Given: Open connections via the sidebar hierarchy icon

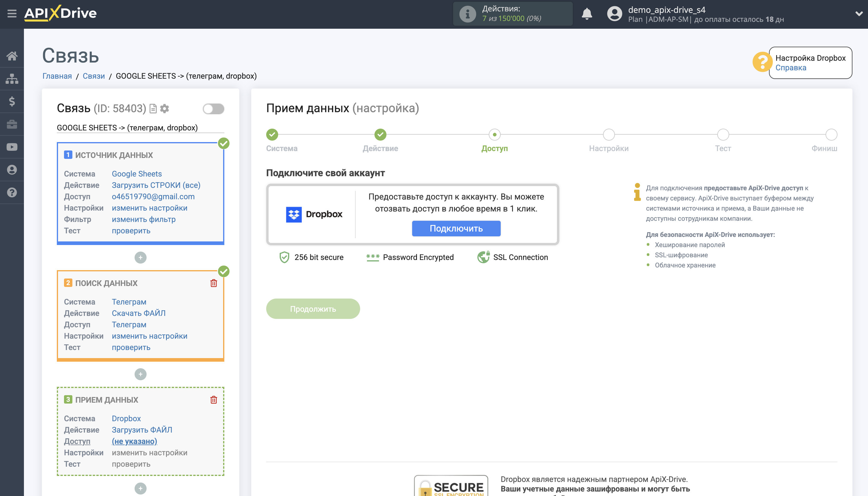Looking at the screenshot, I should (12, 79).
